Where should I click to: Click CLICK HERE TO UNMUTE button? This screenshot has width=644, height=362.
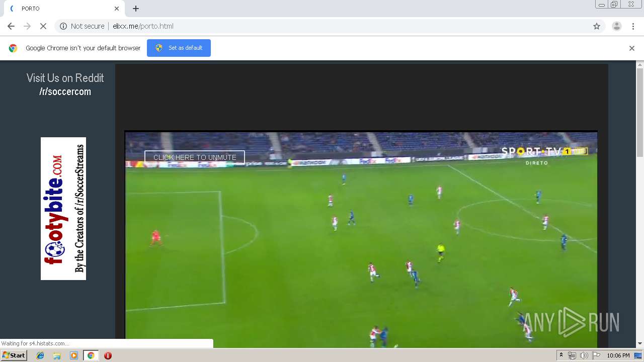pyautogui.click(x=195, y=157)
